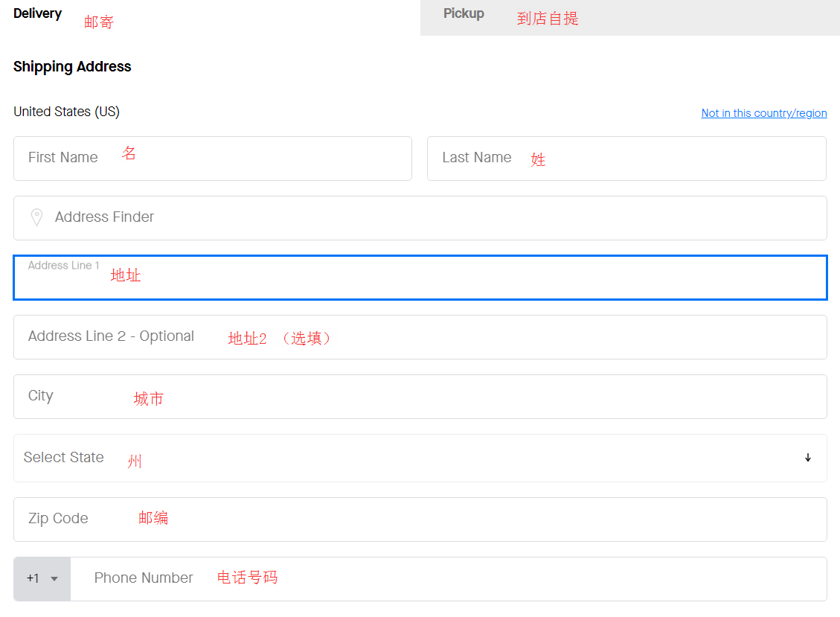The height and width of the screenshot is (617, 840).
Task: Click the down arrow icon in Select State
Action: pos(808,458)
